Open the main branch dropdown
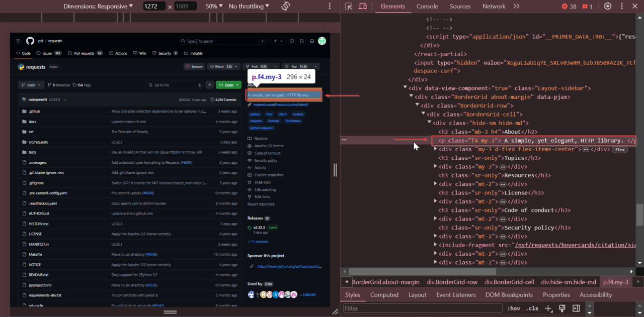The height and width of the screenshot is (317, 644). click(31, 85)
